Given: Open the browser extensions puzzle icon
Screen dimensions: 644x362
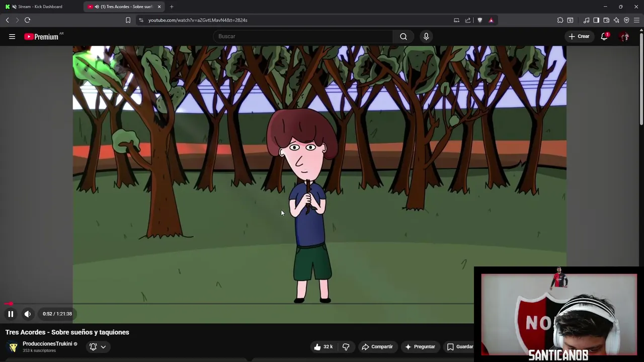Looking at the screenshot, I should [560, 20].
